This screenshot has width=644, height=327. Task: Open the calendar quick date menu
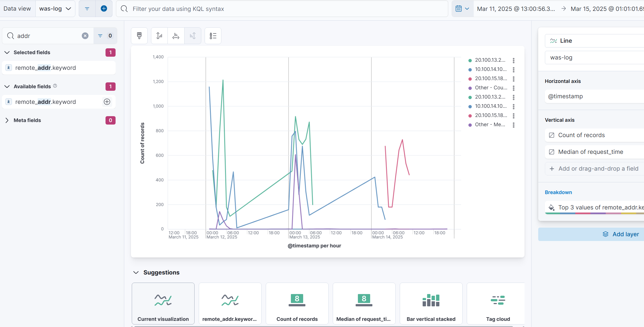(462, 9)
